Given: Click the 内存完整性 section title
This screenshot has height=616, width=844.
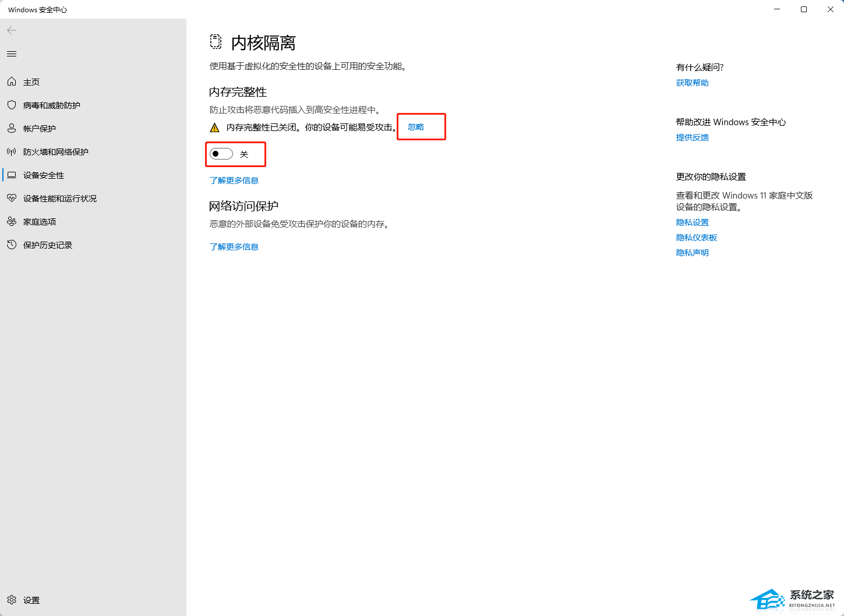Looking at the screenshot, I should [238, 92].
